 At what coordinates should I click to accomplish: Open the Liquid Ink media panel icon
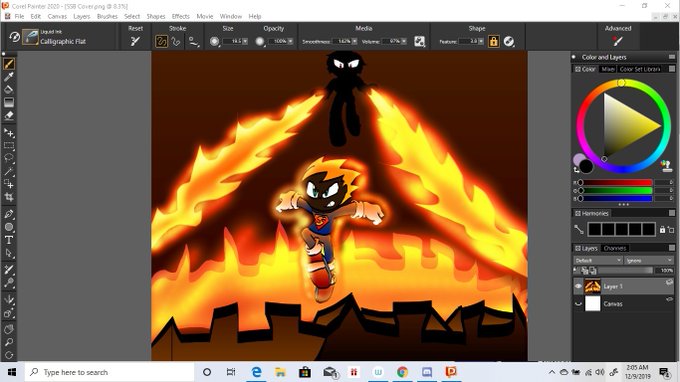tap(419, 41)
